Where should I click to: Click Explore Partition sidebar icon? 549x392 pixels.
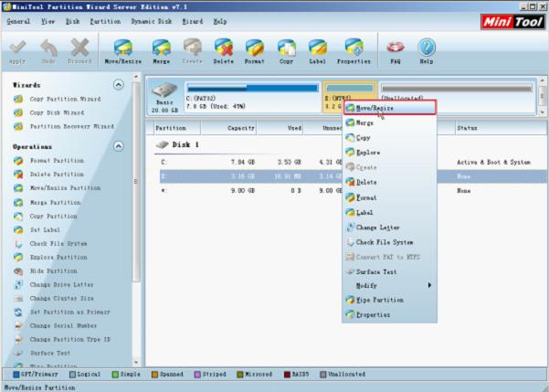(18, 257)
